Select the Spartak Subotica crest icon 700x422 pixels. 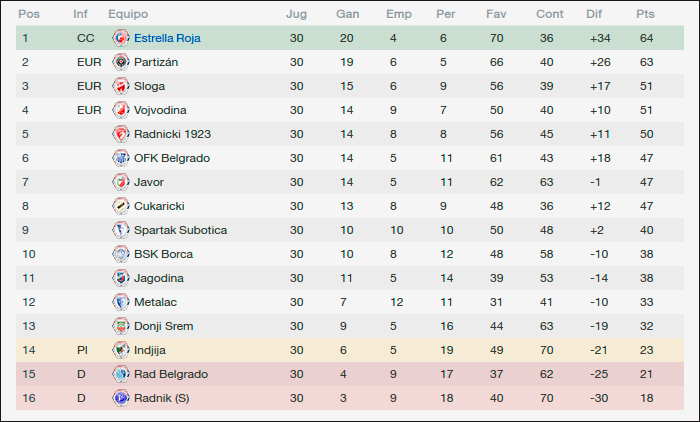121,230
